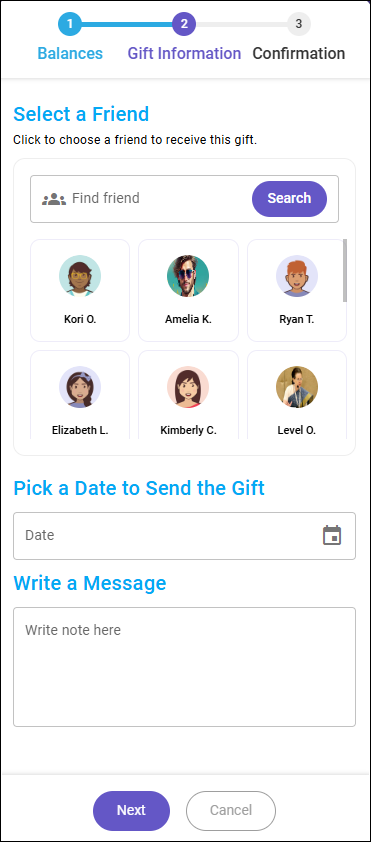
Task: Select Level O.'s photo avatar
Action: (297, 387)
